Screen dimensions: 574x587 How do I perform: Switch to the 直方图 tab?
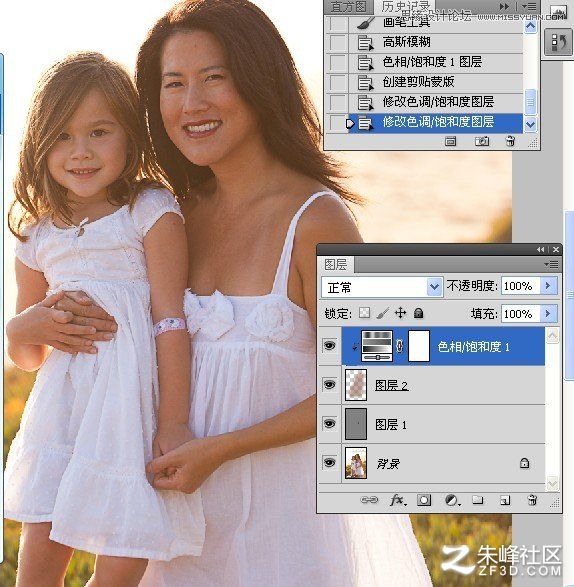349,7
